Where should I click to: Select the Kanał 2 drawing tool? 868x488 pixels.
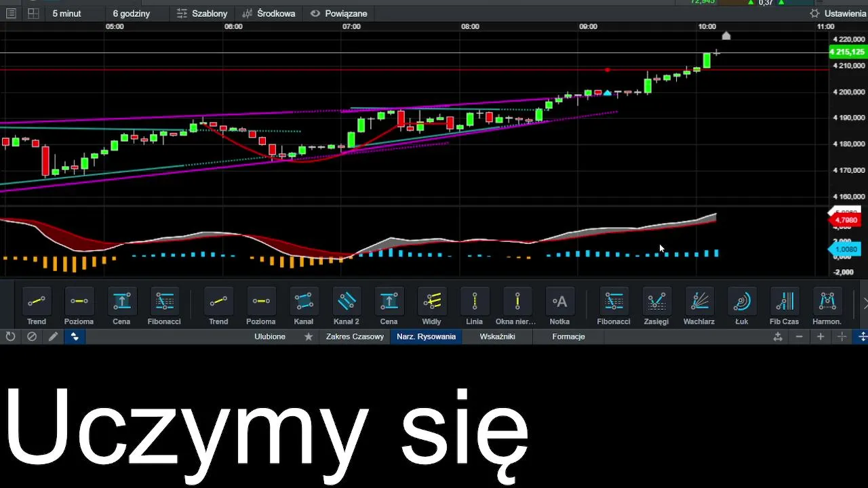click(x=347, y=307)
